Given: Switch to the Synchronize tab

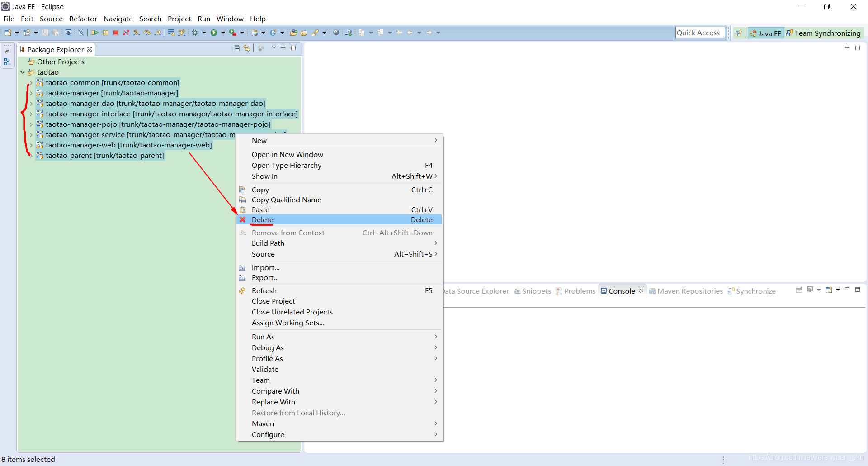Looking at the screenshot, I should pyautogui.click(x=751, y=291).
